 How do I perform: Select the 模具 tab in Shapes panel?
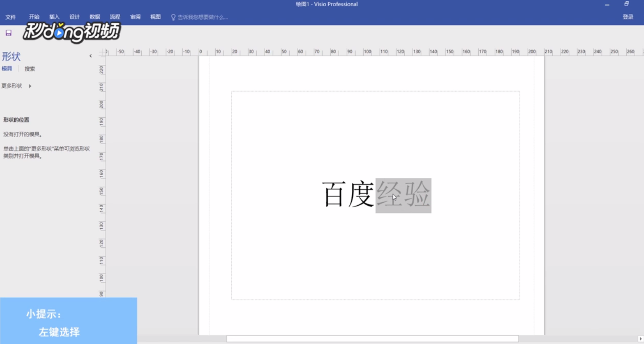coord(7,69)
